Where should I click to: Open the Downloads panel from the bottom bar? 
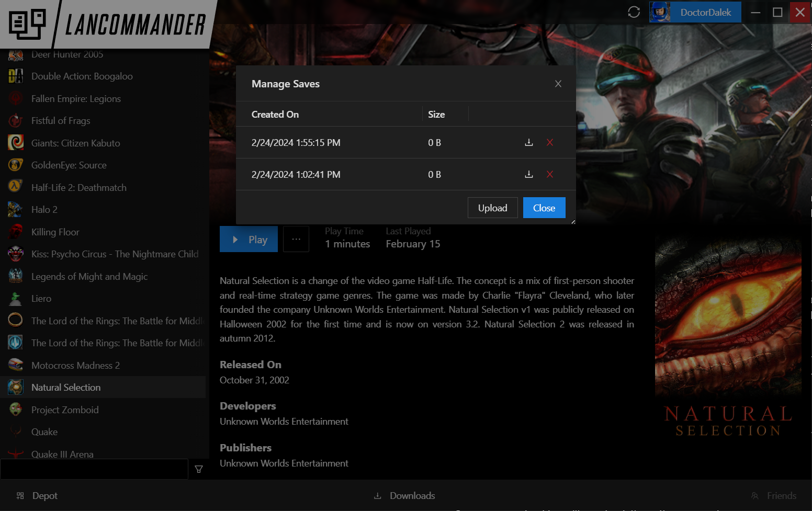pos(412,495)
